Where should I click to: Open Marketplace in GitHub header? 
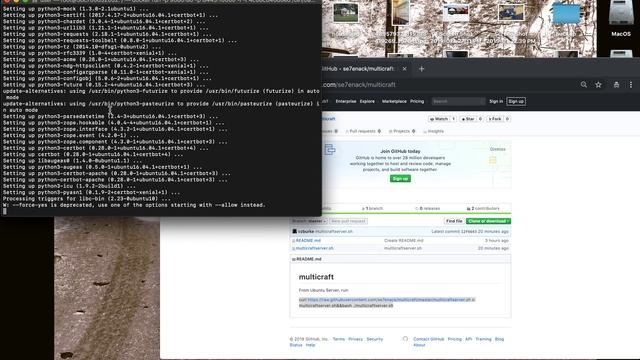tap(394, 101)
